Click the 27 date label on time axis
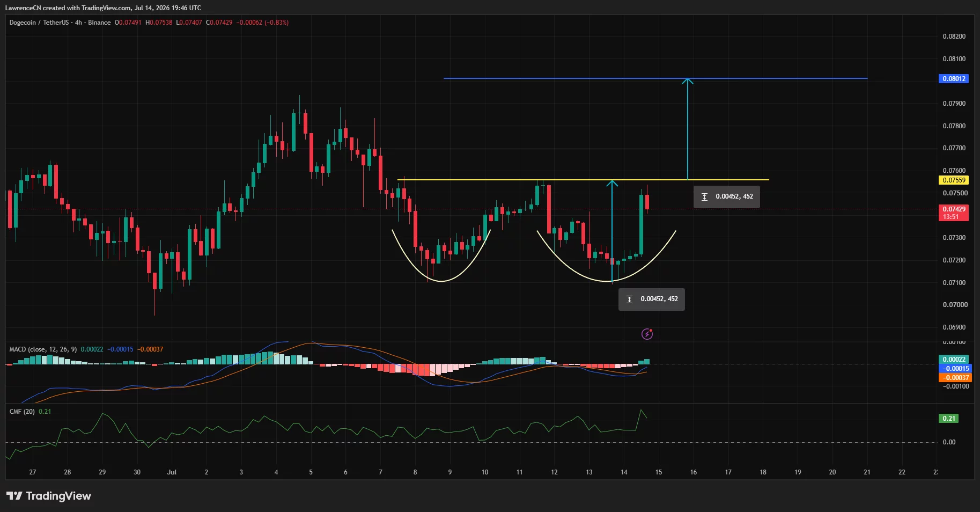The image size is (980, 512). tap(33, 472)
